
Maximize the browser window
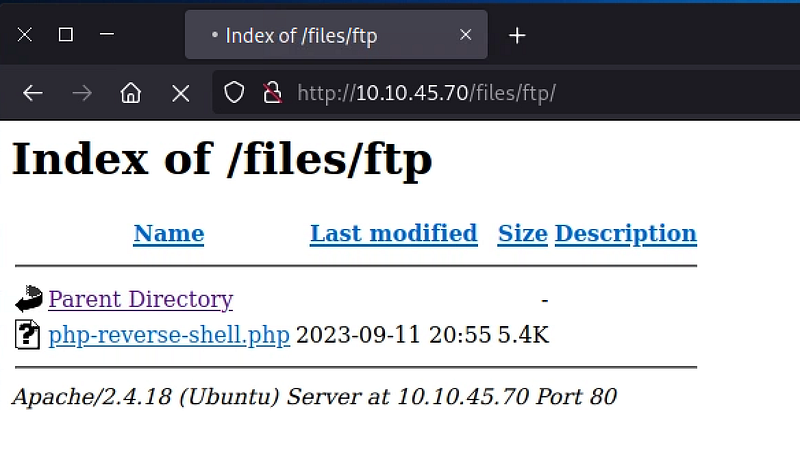pyautogui.click(x=65, y=35)
